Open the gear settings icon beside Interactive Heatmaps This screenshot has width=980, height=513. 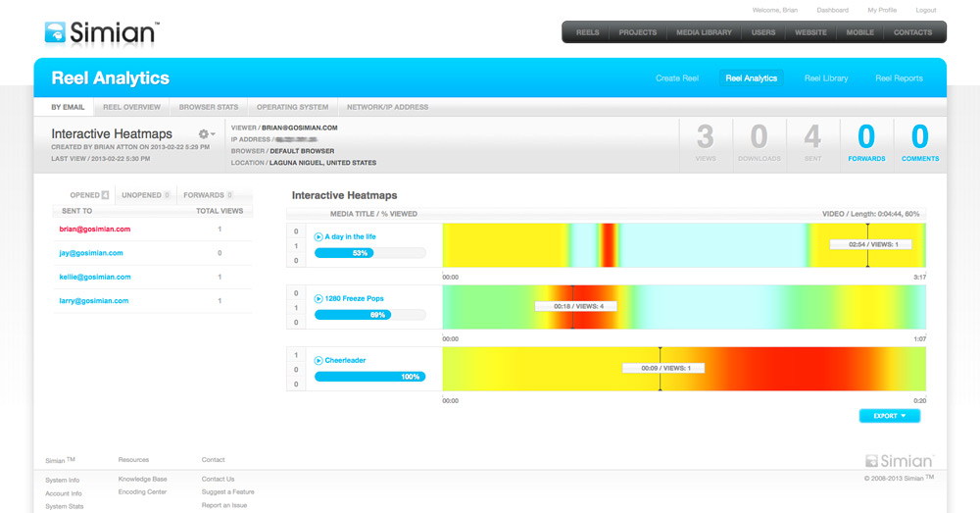[206, 133]
